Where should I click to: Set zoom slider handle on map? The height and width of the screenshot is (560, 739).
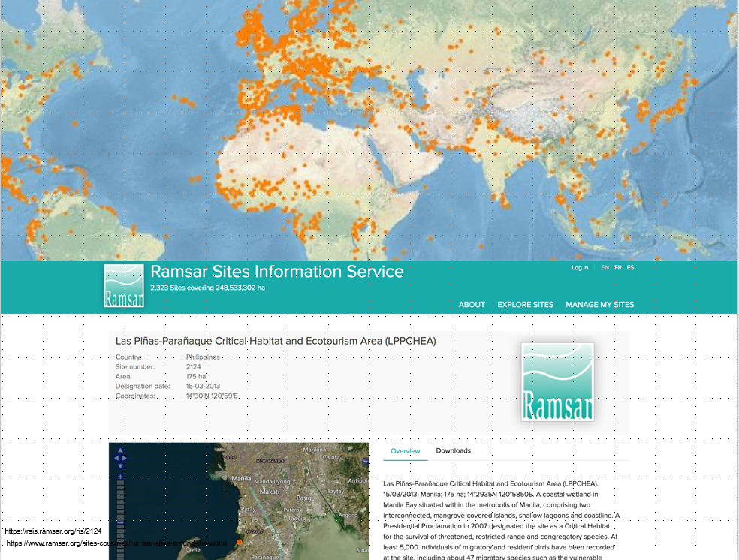(x=120, y=522)
